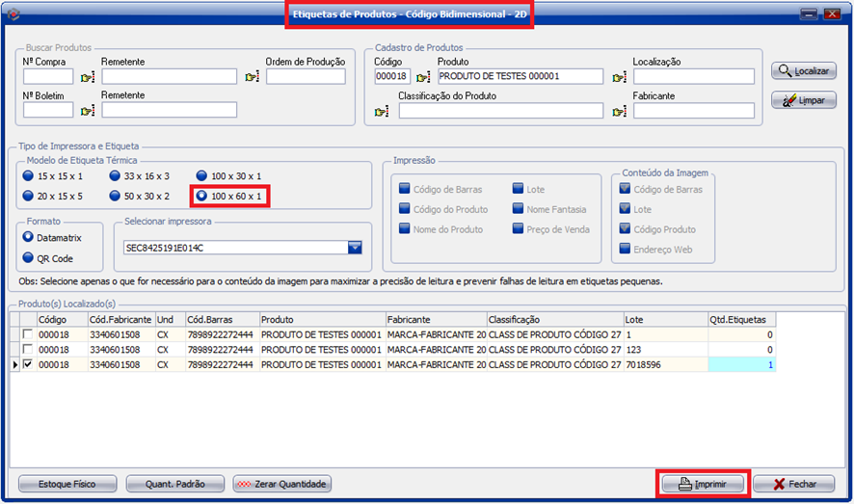Select the 100 x 60 x 1 label model

(201, 197)
